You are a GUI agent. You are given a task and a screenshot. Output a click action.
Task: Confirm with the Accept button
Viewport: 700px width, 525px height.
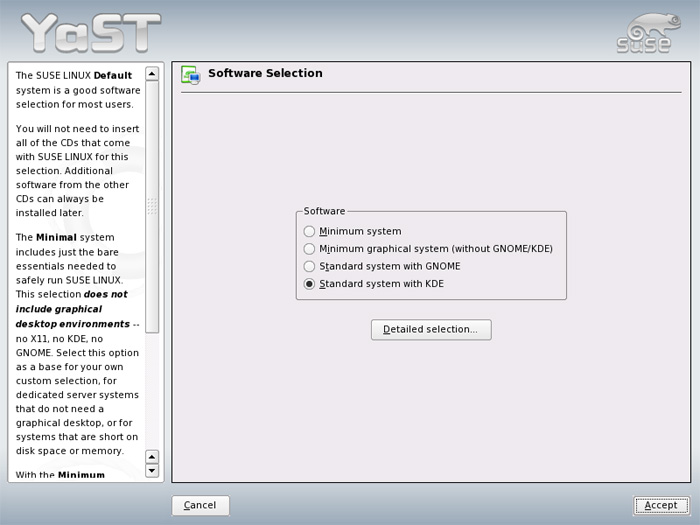661,505
